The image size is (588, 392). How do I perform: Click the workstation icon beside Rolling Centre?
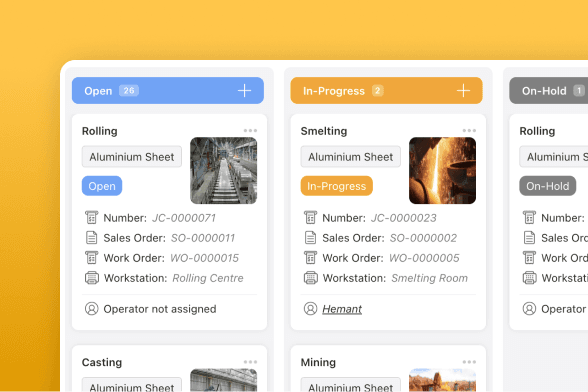[x=92, y=278]
